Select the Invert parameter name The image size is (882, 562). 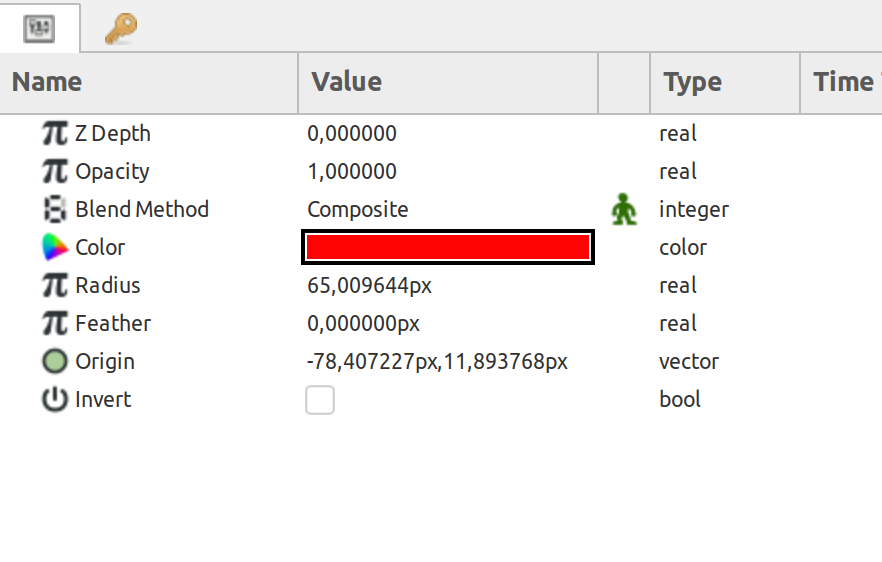pos(103,399)
